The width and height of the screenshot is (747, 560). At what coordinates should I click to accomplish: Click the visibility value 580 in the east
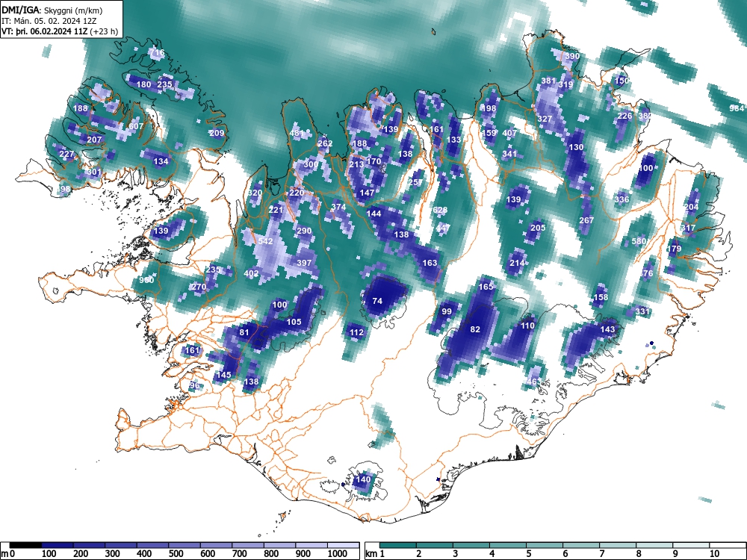click(639, 241)
